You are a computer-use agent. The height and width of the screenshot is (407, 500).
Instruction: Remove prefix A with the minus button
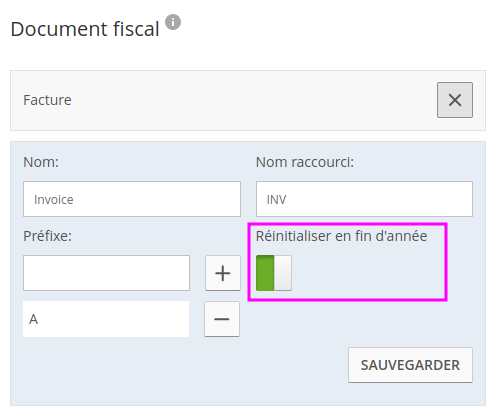222,319
